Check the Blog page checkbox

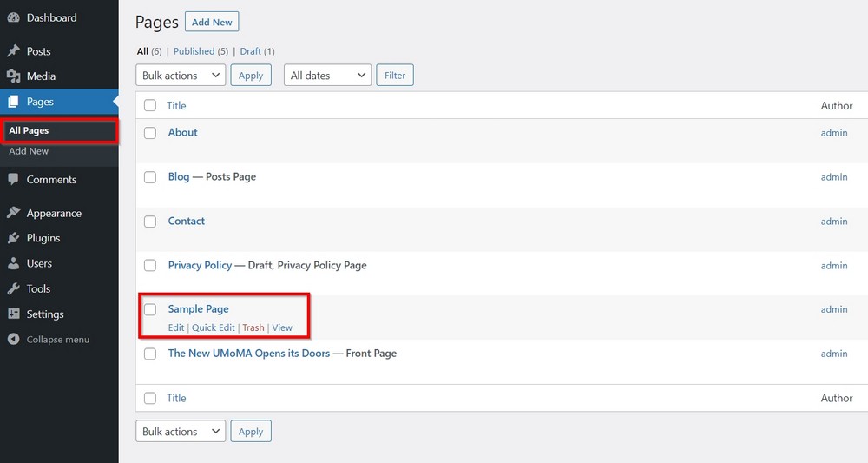click(x=150, y=177)
